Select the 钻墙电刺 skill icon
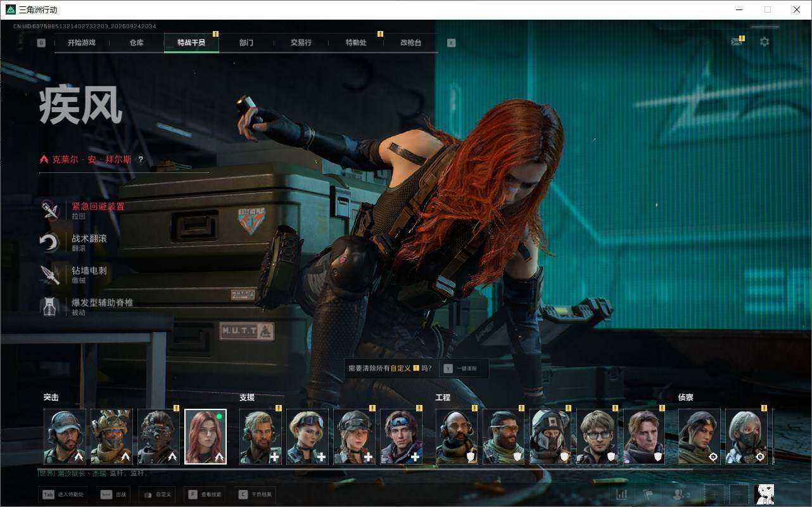The image size is (812, 507). click(50, 274)
